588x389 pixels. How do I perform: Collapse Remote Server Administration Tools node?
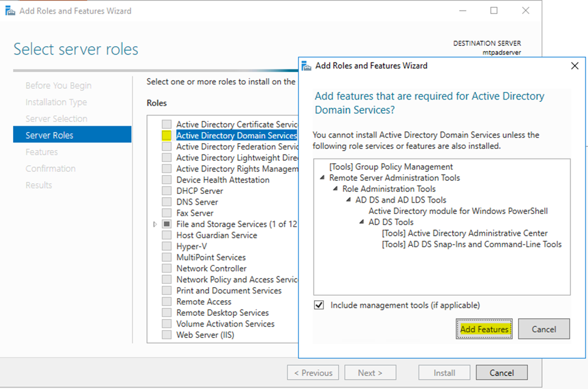pyautogui.click(x=322, y=178)
